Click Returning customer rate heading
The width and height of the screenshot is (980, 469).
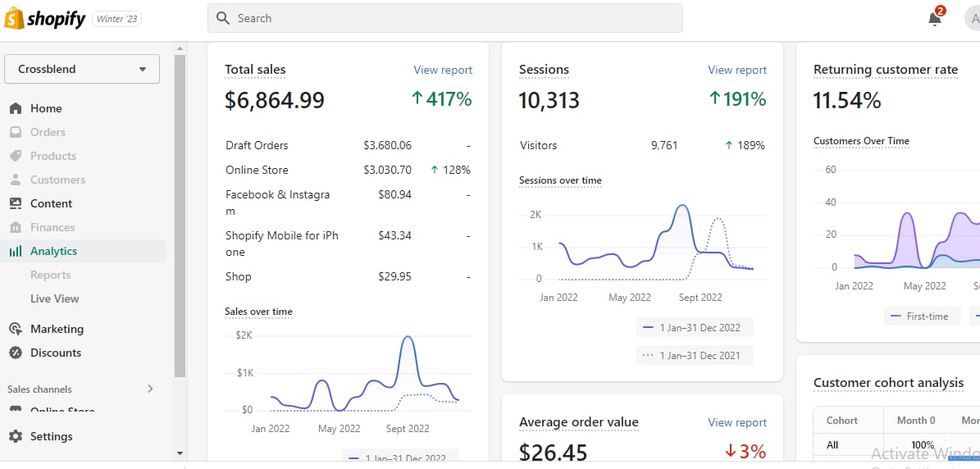(886, 70)
